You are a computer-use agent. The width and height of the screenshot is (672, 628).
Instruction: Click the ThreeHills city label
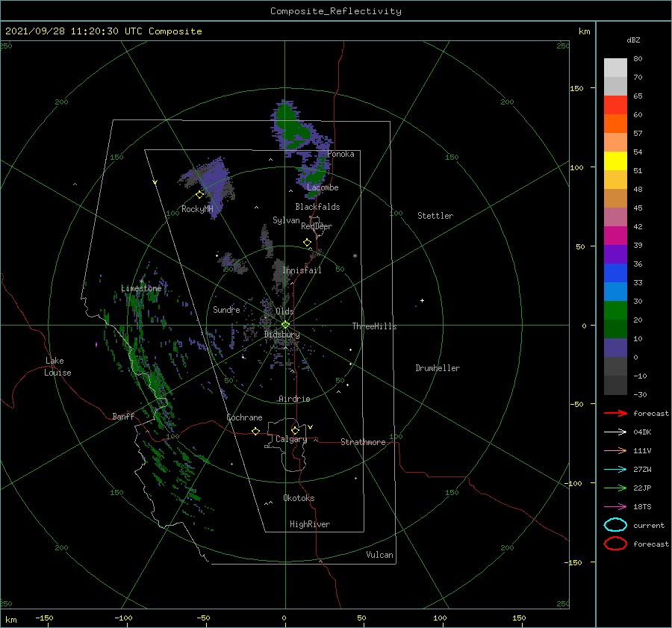pos(375,326)
